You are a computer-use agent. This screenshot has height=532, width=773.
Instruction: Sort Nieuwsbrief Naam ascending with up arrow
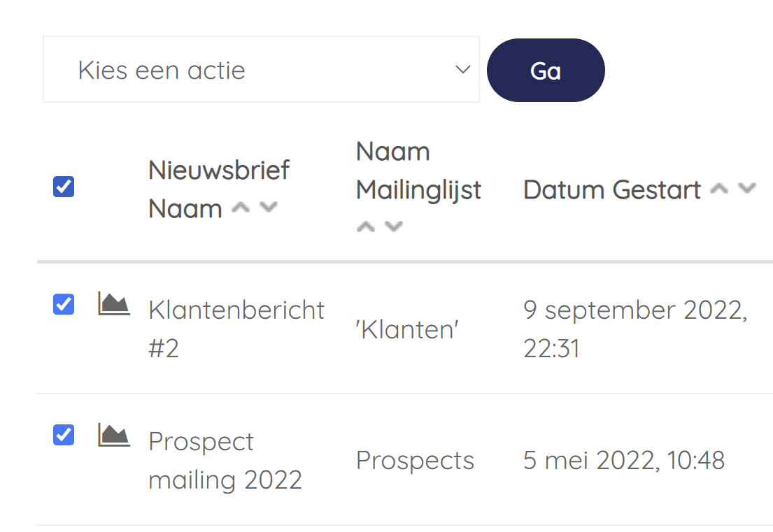coord(241,208)
